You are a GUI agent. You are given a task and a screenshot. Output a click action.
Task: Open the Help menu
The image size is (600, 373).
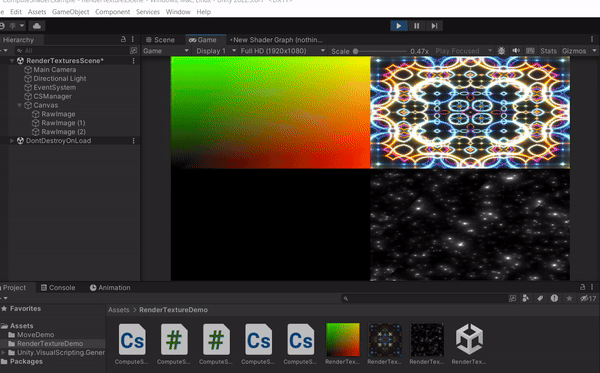[204, 12]
